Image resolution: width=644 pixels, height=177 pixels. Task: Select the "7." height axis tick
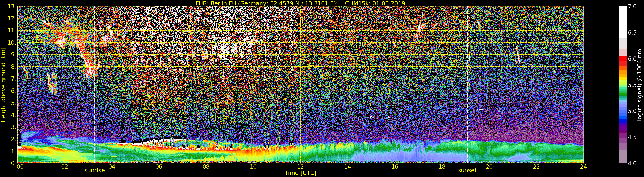[x=13, y=79]
